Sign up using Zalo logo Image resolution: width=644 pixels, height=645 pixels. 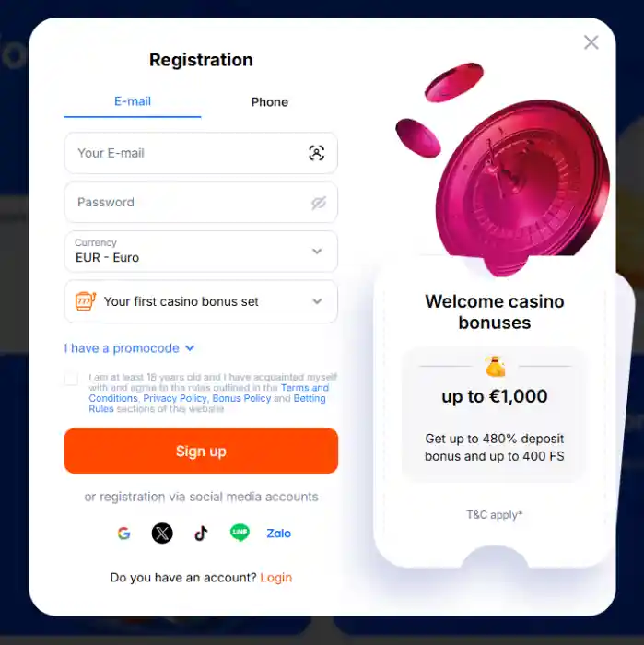279,534
